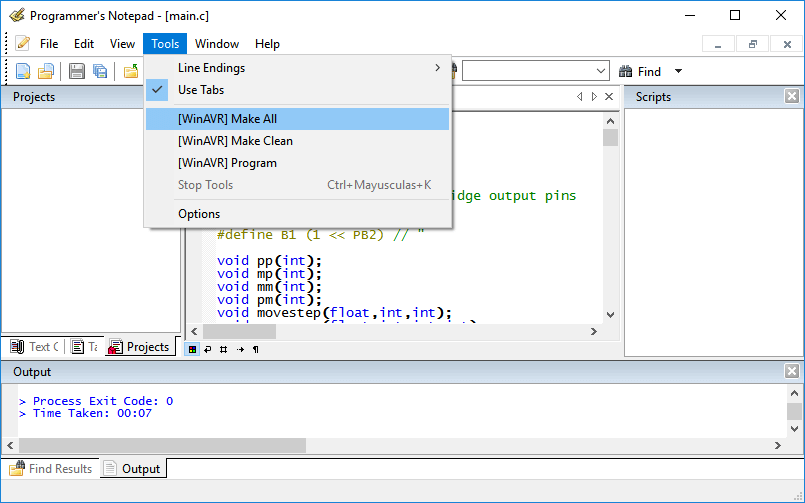The image size is (805, 503).
Task: Open Options from Tools menu
Action: (x=297, y=214)
